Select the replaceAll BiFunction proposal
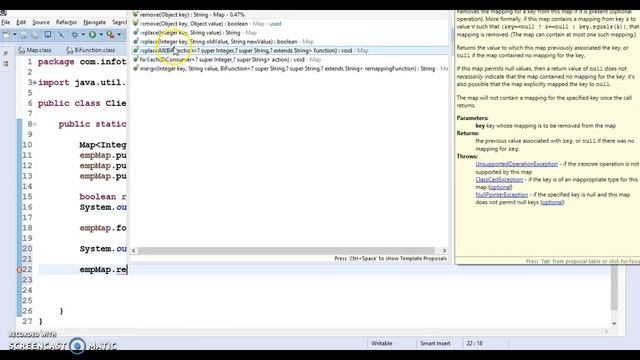Viewport: 640px width, 360px height. coord(290,51)
